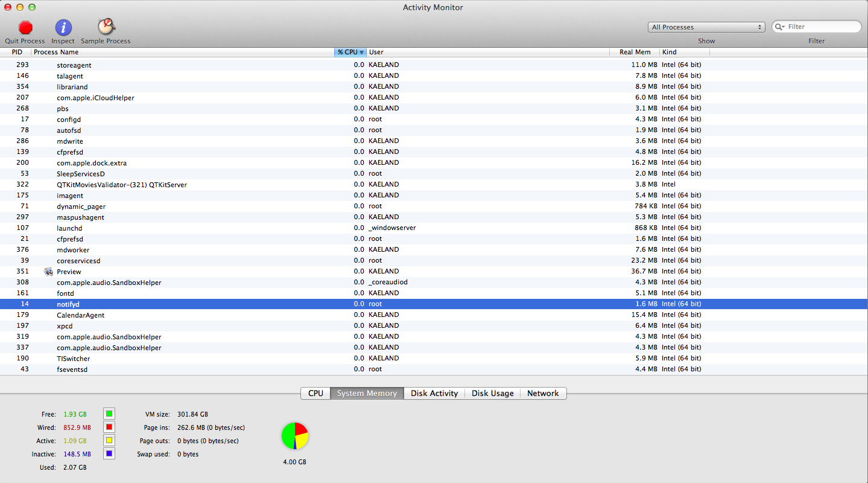Click the Free 1.93 GB value

pos(75,414)
